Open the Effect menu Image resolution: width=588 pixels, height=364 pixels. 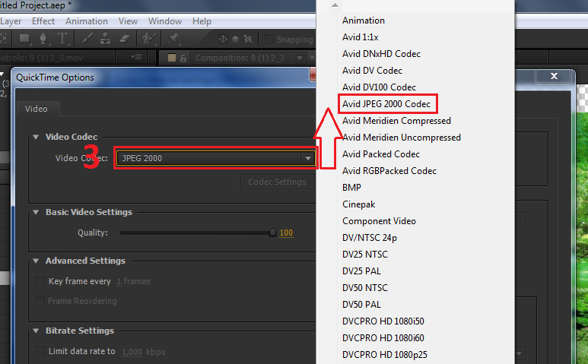click(43, 21)
